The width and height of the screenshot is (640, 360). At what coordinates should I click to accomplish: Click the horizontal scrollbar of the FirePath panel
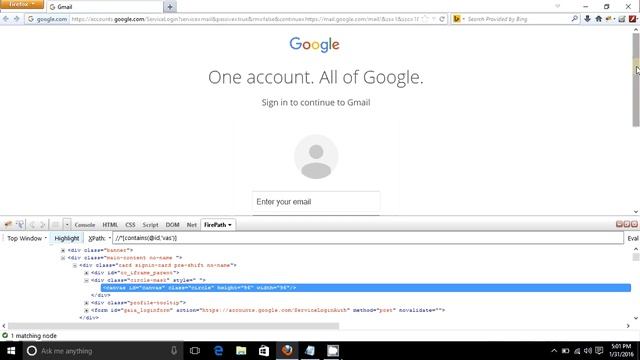tap(173, 326)
